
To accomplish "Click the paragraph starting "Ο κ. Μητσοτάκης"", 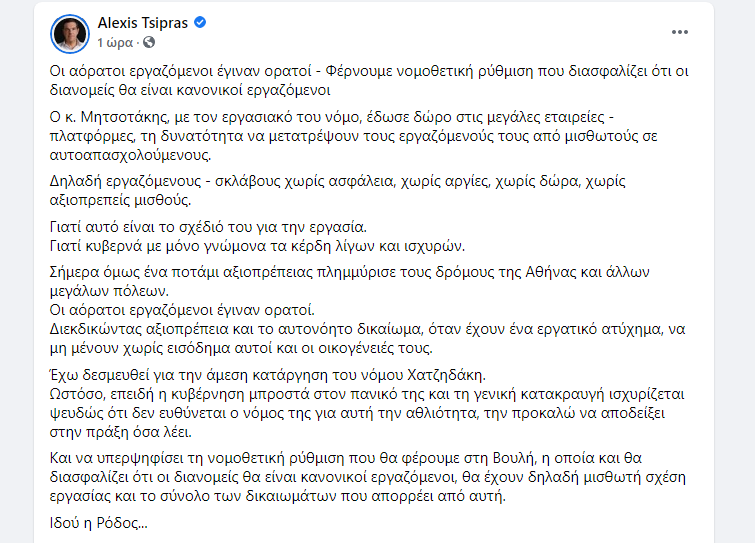I will 353,136.
